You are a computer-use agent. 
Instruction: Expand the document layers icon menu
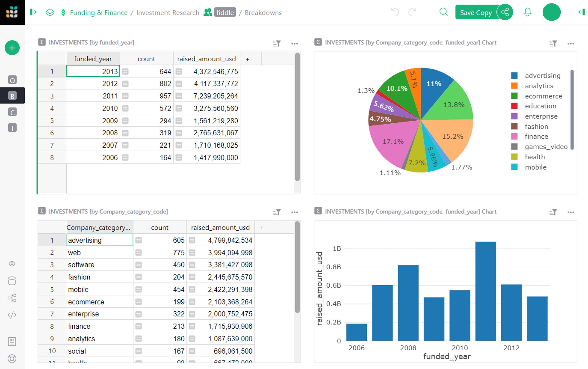click(x=50, y=12)
